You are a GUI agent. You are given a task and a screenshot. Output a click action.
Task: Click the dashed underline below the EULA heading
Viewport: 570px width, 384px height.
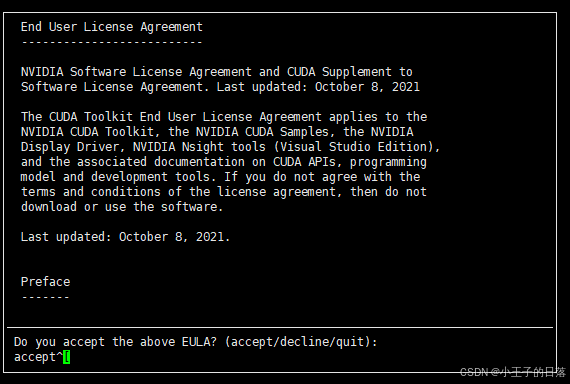[x=112, y=42]
